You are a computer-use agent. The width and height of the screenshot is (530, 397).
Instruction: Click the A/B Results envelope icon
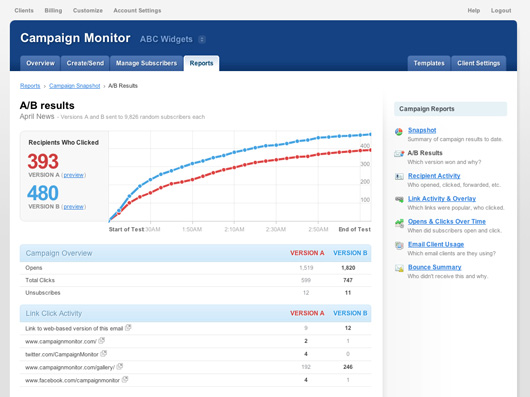click(x=399, y=154)
